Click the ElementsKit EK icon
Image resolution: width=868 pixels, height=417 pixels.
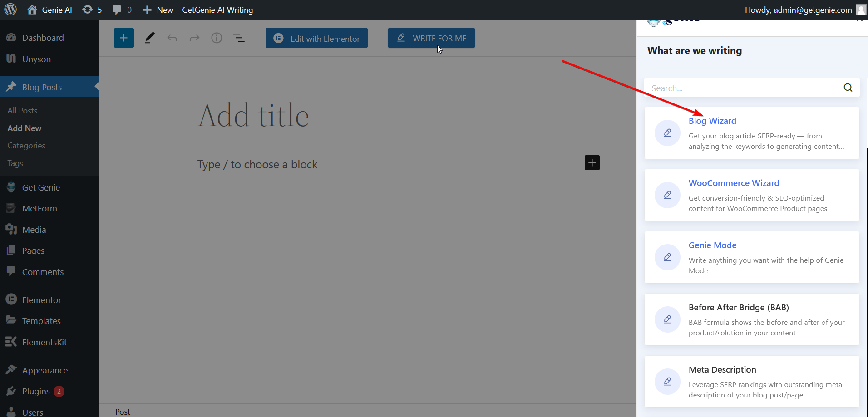[x=11, y=342]
